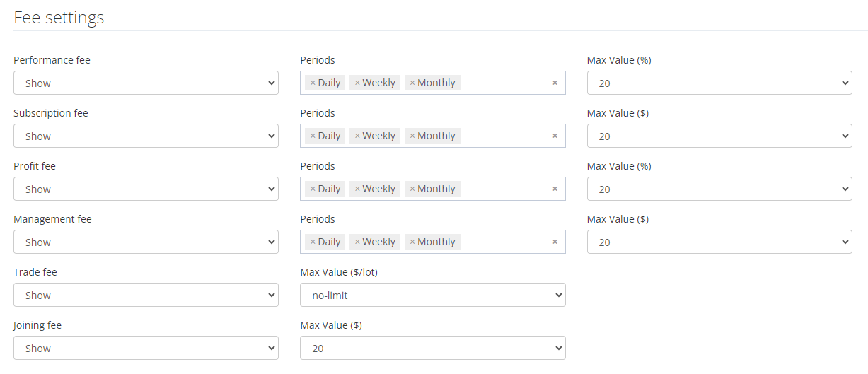
Task: Open Performance fee Max Value (%) dropdown
Action: point(719,83)
